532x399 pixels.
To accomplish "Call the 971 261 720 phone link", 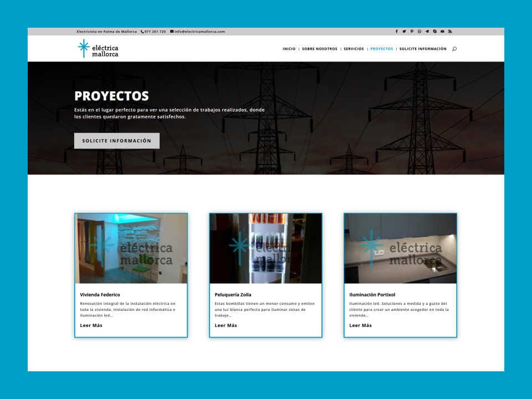I will (x=155, y=32).
